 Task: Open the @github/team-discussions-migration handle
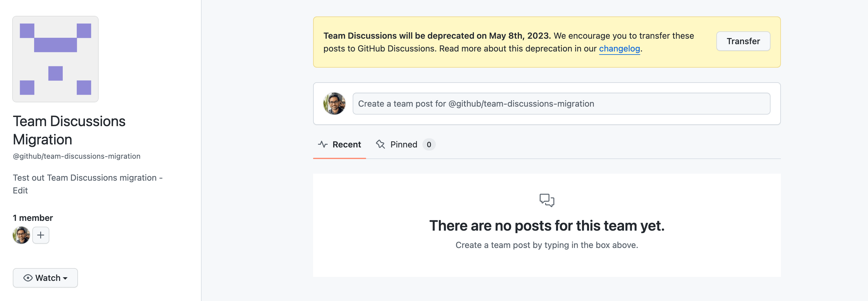click(x=76, y=156)
